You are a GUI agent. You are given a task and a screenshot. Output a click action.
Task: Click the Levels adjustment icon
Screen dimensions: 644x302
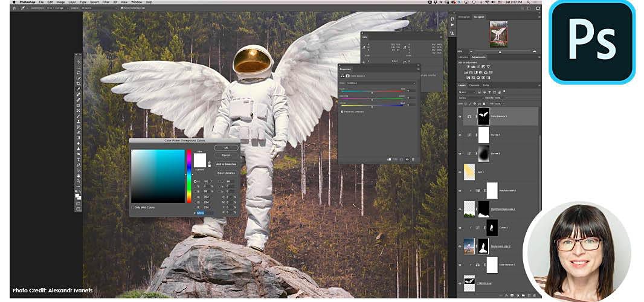pyautogui.click(x=473, y=66)
